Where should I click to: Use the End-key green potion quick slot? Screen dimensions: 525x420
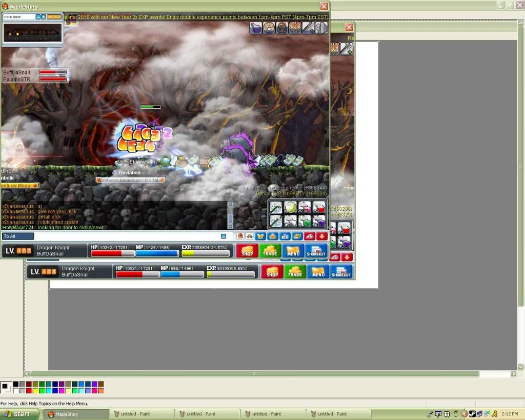coord(305,221)
